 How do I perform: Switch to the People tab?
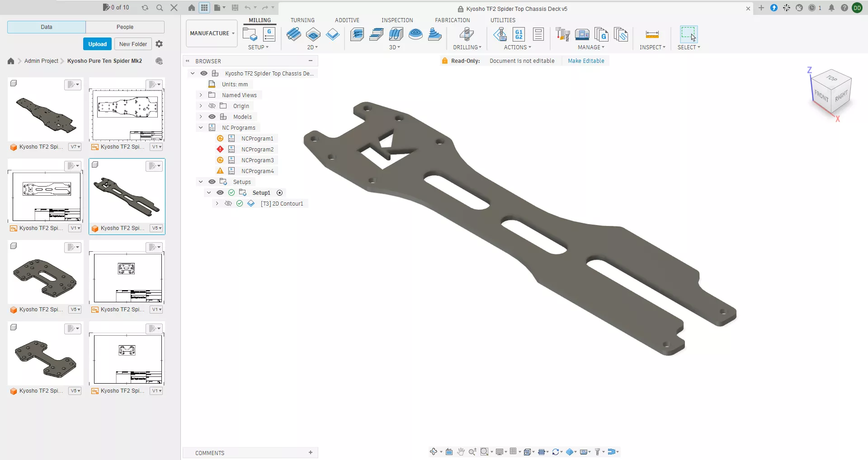tap(125, 27)
